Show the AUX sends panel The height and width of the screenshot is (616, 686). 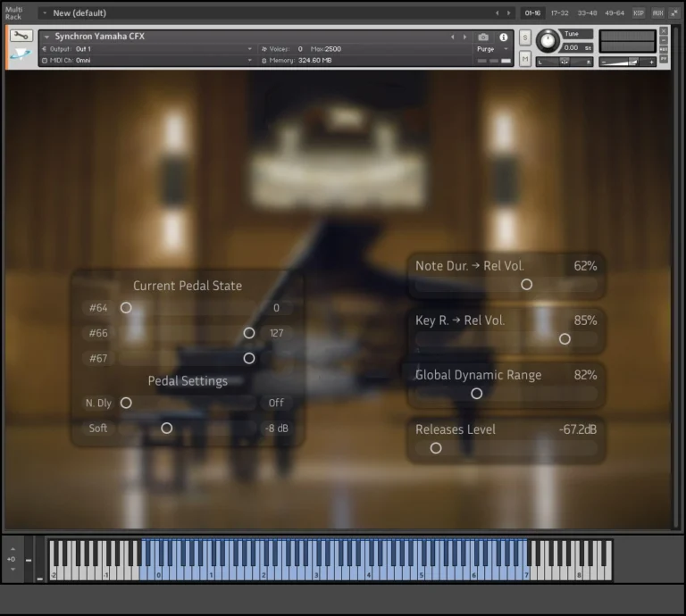pyautogui.click(x=657, y=13)
